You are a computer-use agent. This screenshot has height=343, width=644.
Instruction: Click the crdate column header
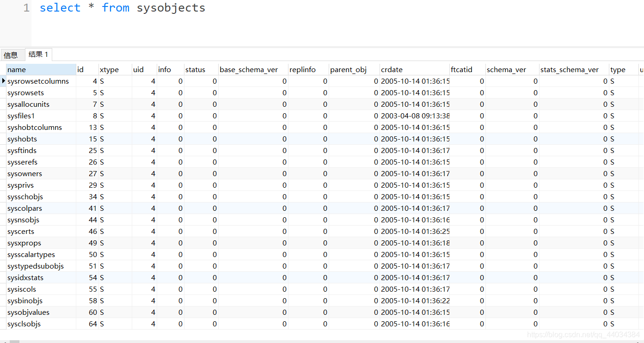click(x=415, y=69)
